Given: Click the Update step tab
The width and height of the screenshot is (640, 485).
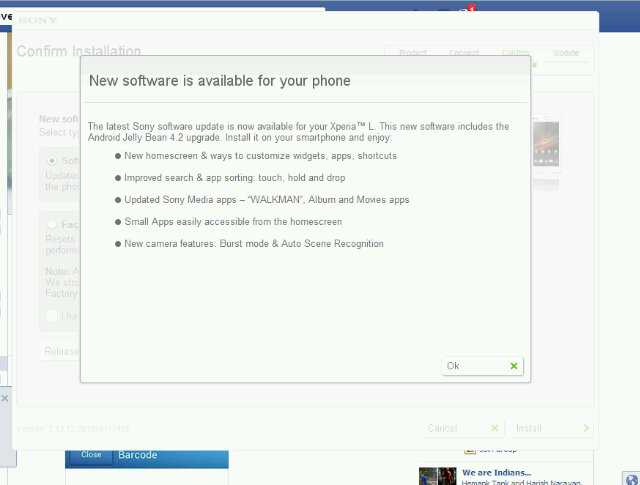Looking at the screenshot, I should tap(566, 53).
